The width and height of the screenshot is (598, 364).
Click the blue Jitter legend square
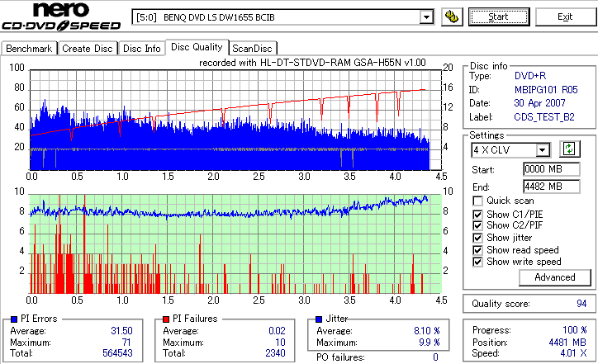(x=319, y=319)
